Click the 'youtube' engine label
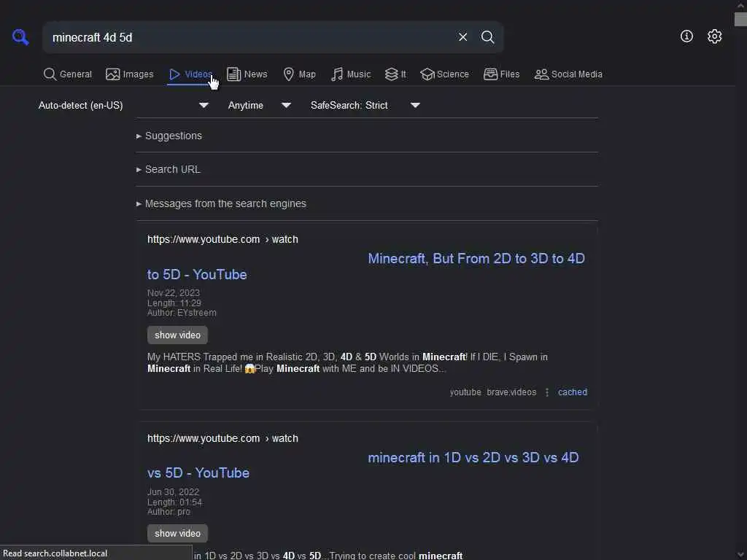747x560 pixels. coord(465,392)
